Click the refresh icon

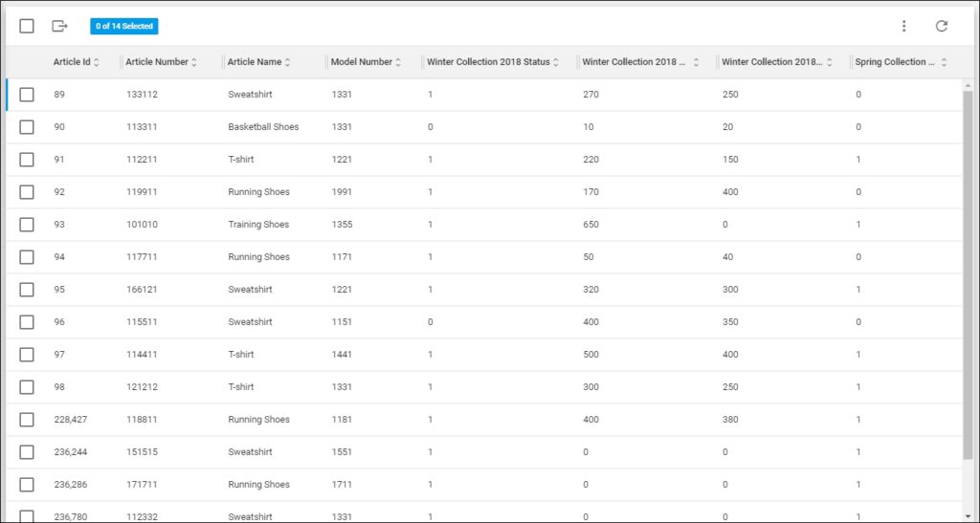942,26
